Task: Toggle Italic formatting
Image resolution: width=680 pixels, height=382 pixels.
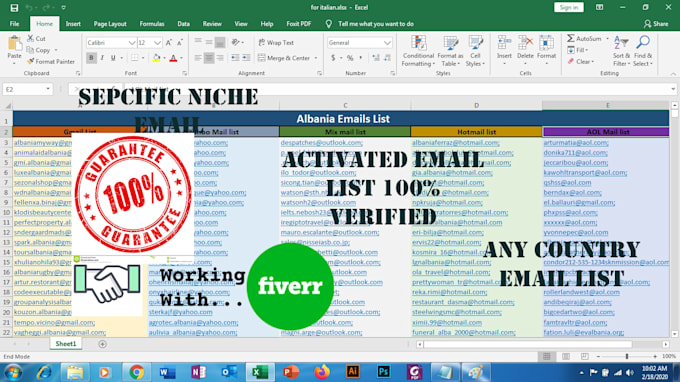Action: (102, 58)
